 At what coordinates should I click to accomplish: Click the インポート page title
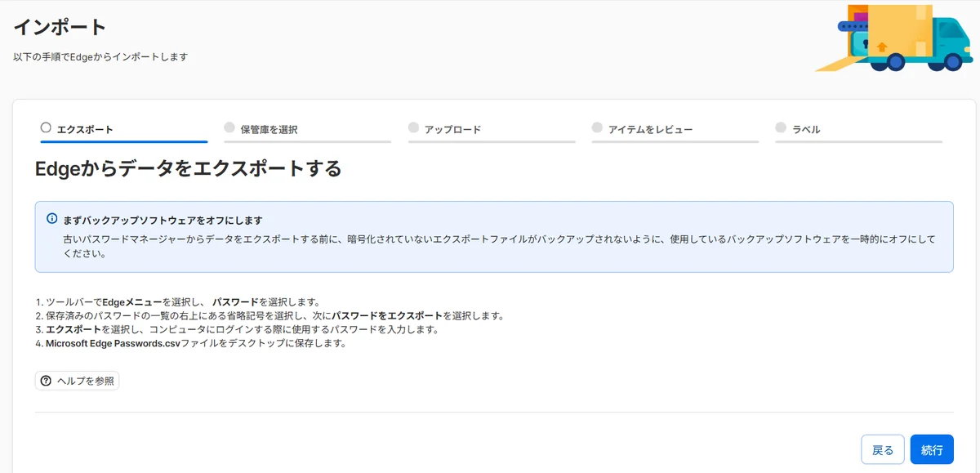coord(60,27)
